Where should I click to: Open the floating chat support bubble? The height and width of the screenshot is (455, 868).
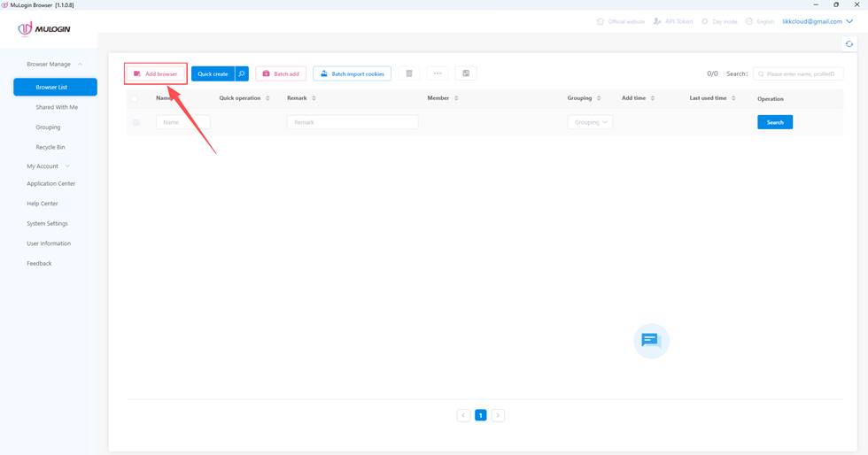coord(651,340)
